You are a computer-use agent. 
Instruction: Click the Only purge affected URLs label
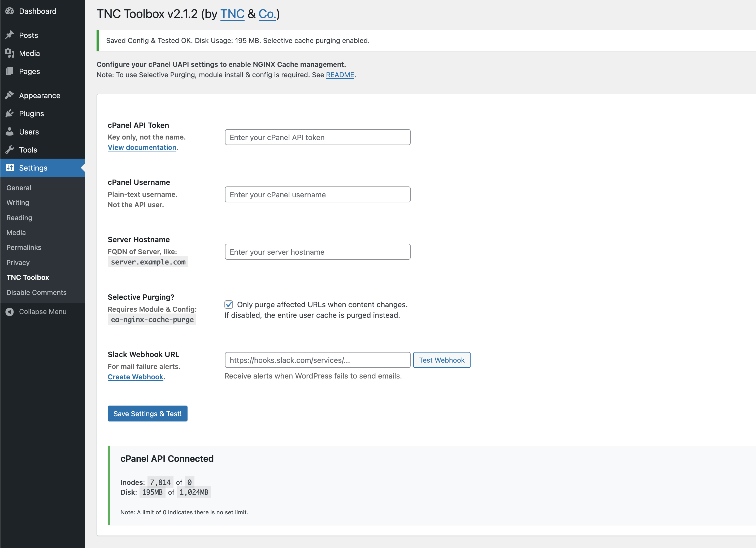pos(322,304)
